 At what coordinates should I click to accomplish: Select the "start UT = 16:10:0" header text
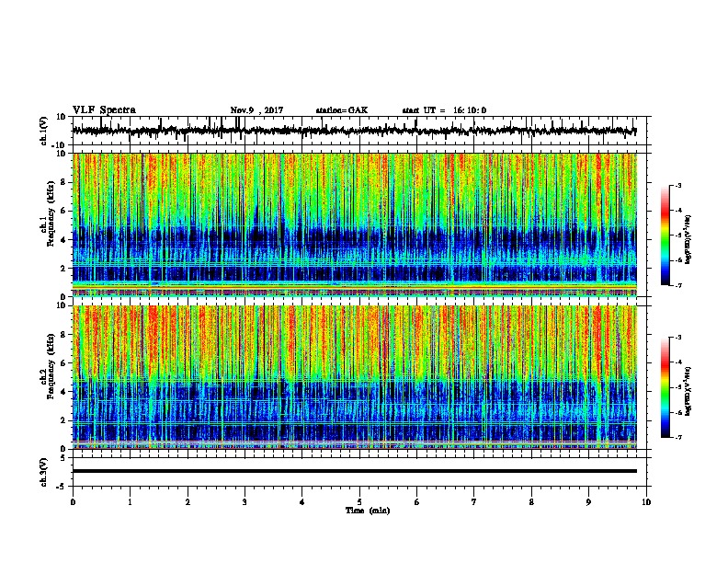click(444, 110)
